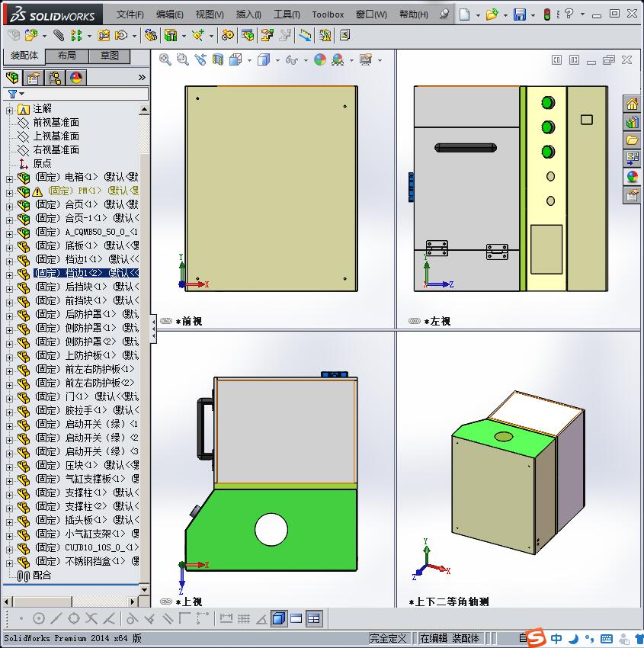The height and width of the screenshot is (648, 644).
Task: Click the Save floppy disk icon
Action: pos(520,14)
